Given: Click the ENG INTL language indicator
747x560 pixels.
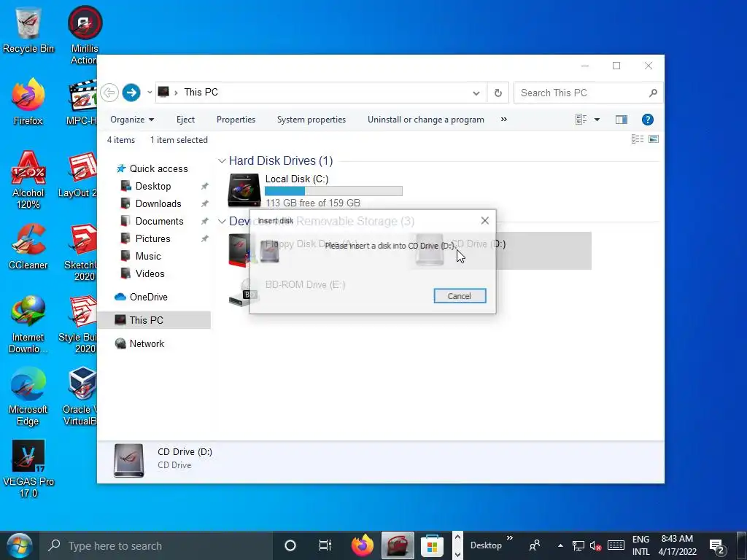Looking at the screenshot, I should pos(640,545).
